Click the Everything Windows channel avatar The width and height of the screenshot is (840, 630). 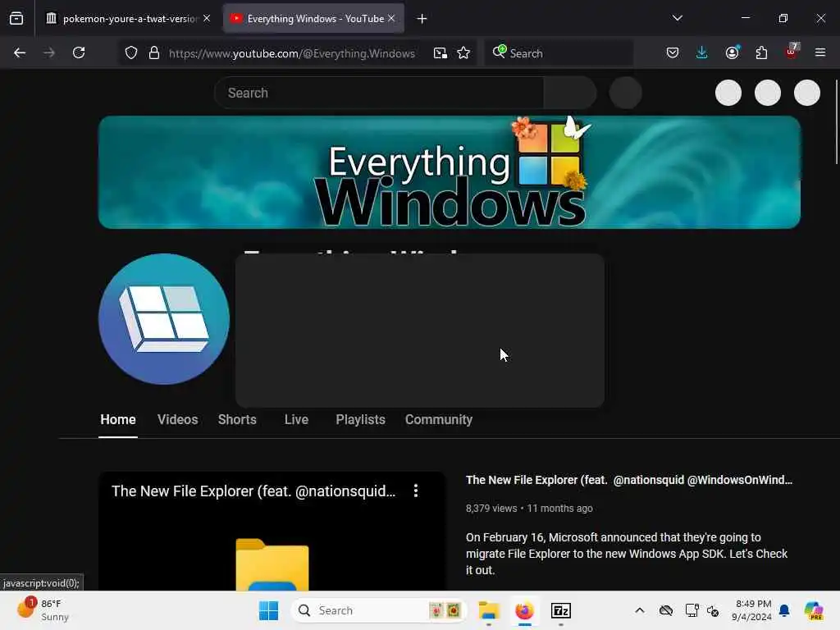[164, 319]
